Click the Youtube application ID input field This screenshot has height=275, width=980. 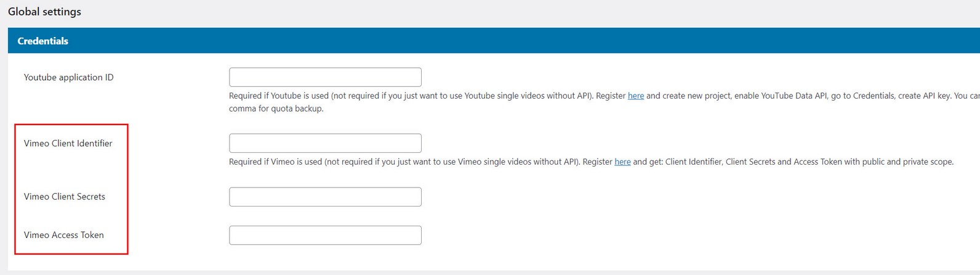tap(325, 77)
